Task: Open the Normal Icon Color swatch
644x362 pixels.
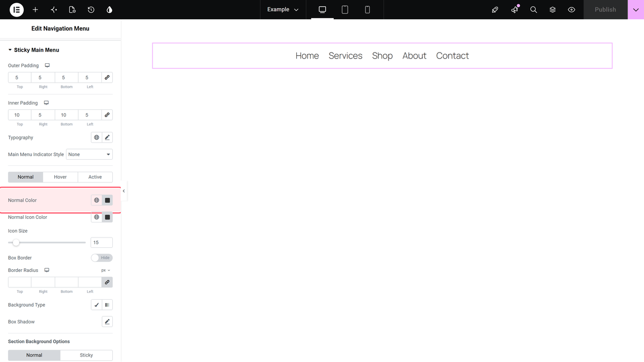Action: 107,217
